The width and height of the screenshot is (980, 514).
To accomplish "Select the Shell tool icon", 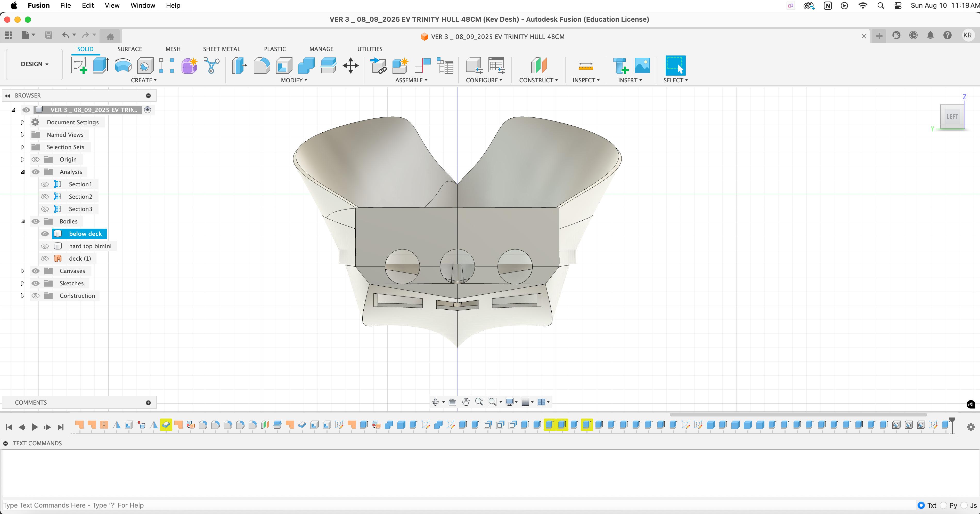I will [284, 66].
